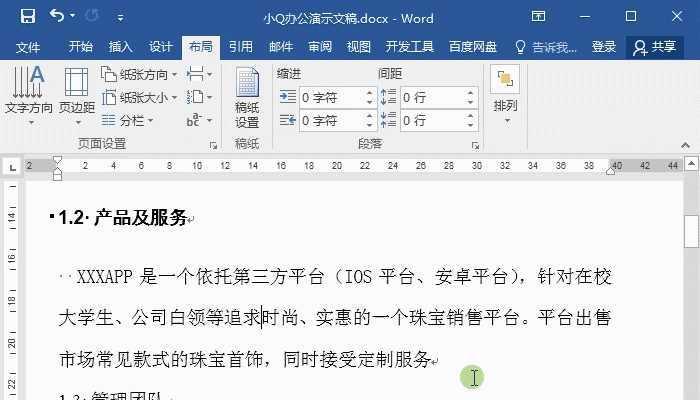Image resolution: width=700 pixels, height=400 pixels.
Task: Click the spacing after icon under 间距
Action: click(388, 120)
